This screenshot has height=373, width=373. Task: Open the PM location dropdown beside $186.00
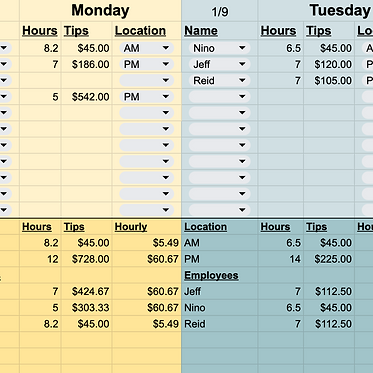pyautogui.click(x=147, y=64)
